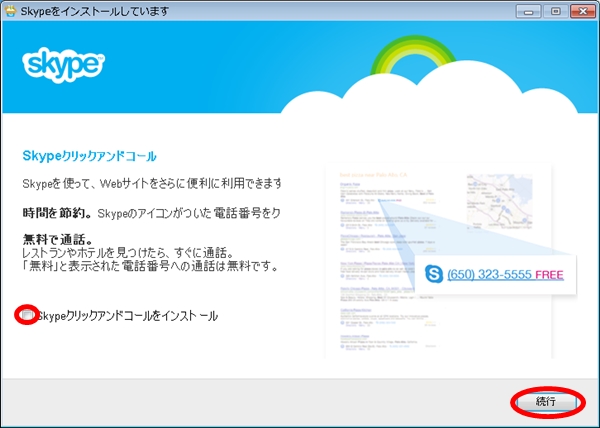This screenshot has height=428, width=600.
Task: Click the Skype logo in the banner
Action: pos(64,65)
